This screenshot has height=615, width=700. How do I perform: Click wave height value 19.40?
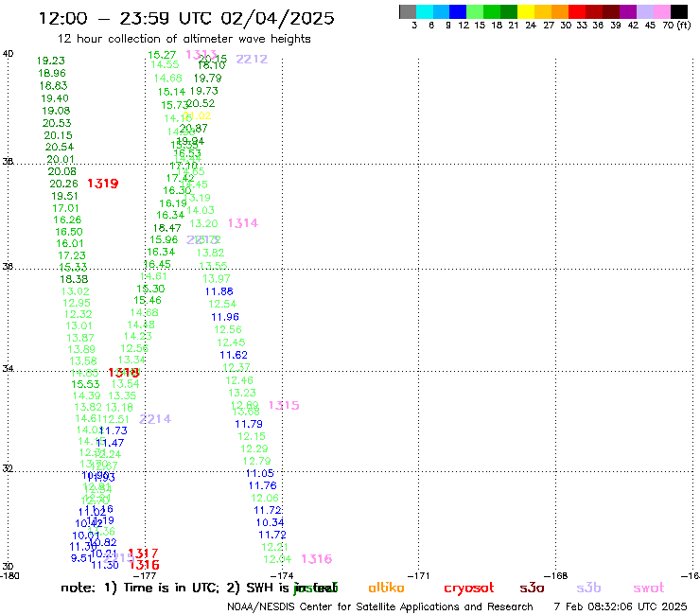coord(55,98)
